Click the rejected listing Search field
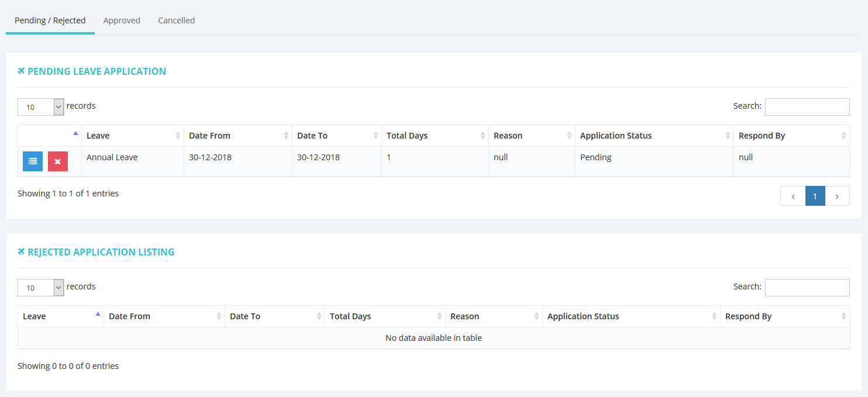868x397 pixels. point(807,288)
